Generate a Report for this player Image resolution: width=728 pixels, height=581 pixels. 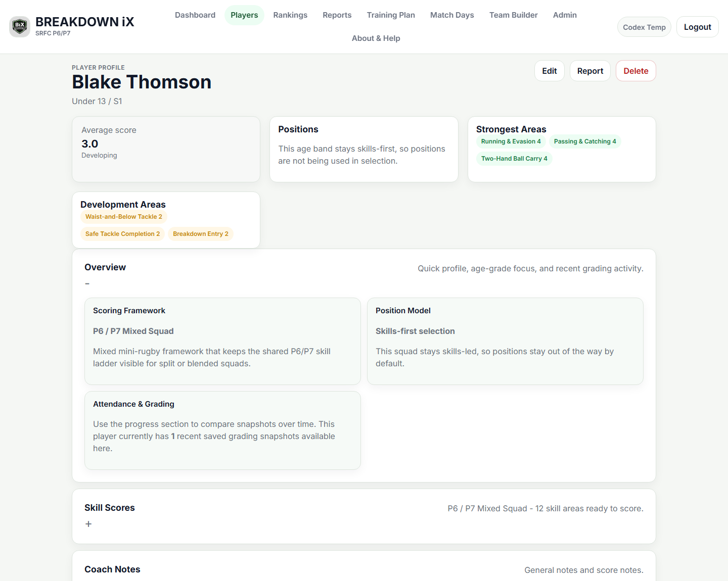click(590, 71)
